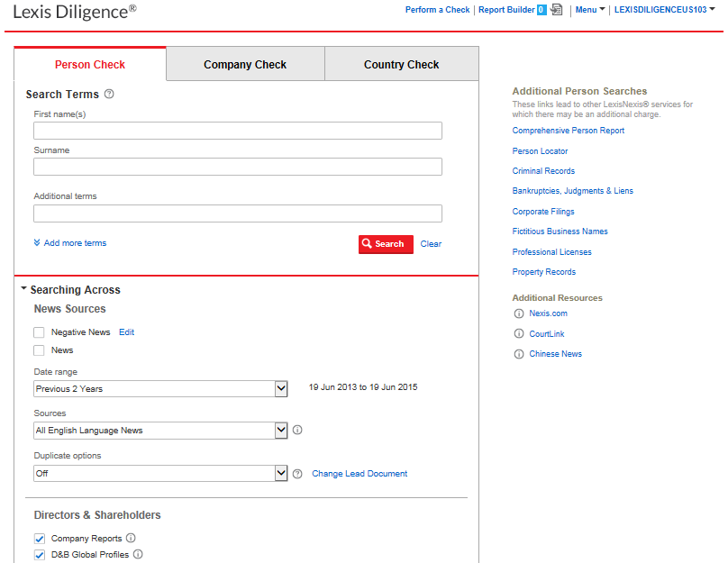
Task: Click the info icon beside CourtLink
Action: tap(519, 333)
